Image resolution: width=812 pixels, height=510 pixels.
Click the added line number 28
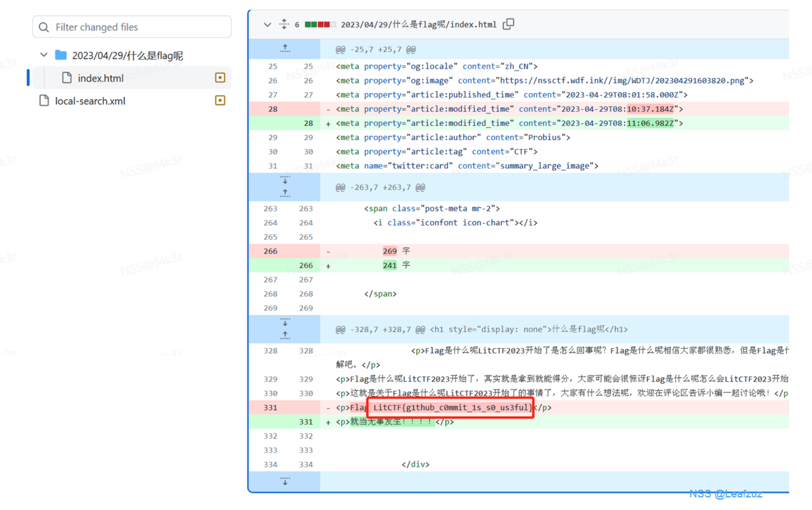point(308,123)
